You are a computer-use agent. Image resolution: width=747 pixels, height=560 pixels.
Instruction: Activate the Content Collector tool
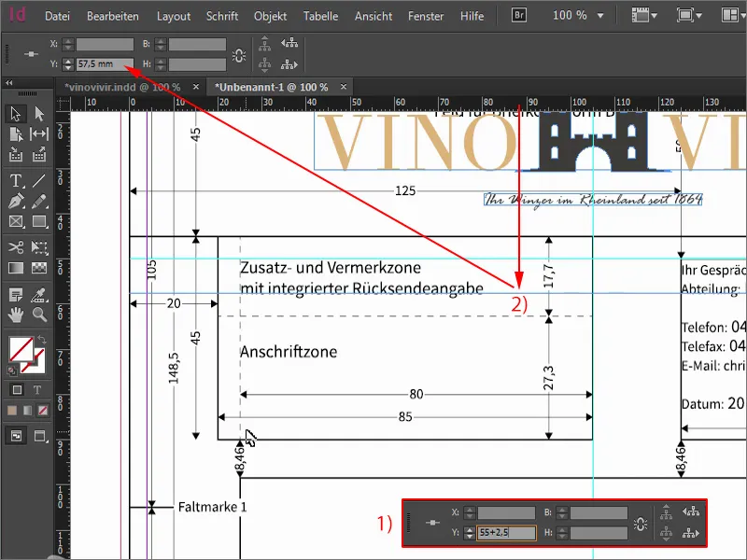[x=15, y=154]
